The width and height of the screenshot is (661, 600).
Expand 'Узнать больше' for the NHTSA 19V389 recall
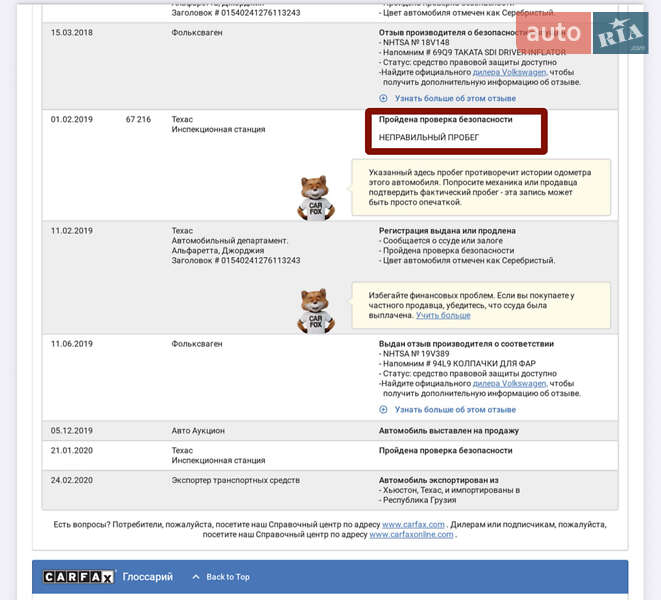(455, 409)
